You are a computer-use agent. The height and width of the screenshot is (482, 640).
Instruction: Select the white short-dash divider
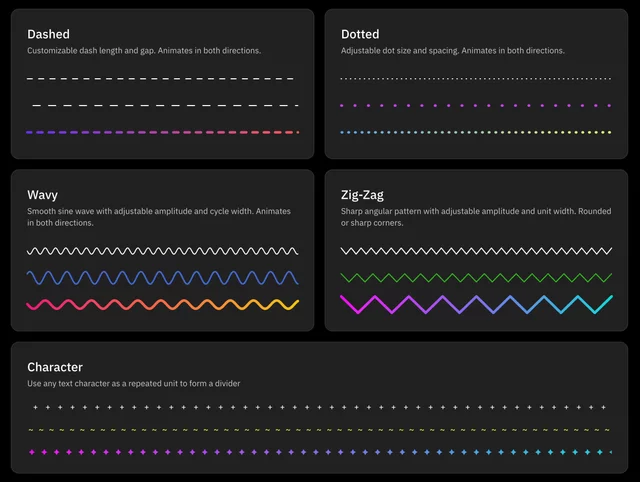(x=160, y=78)
